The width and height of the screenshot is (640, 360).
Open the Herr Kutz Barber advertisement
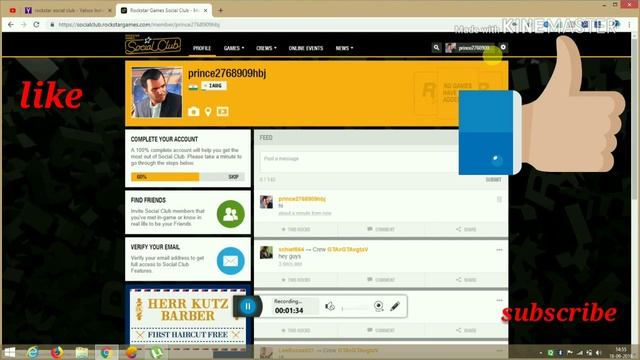pyautogui.click(x=188, y=319)
